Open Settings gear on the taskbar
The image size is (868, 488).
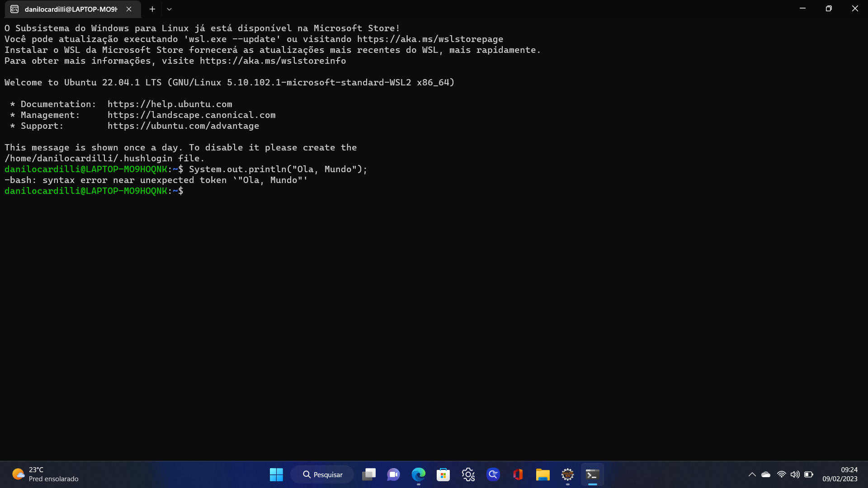468,474
